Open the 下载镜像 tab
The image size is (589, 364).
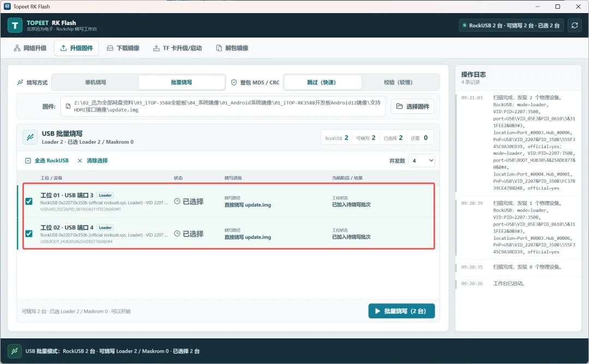point(123,48)
